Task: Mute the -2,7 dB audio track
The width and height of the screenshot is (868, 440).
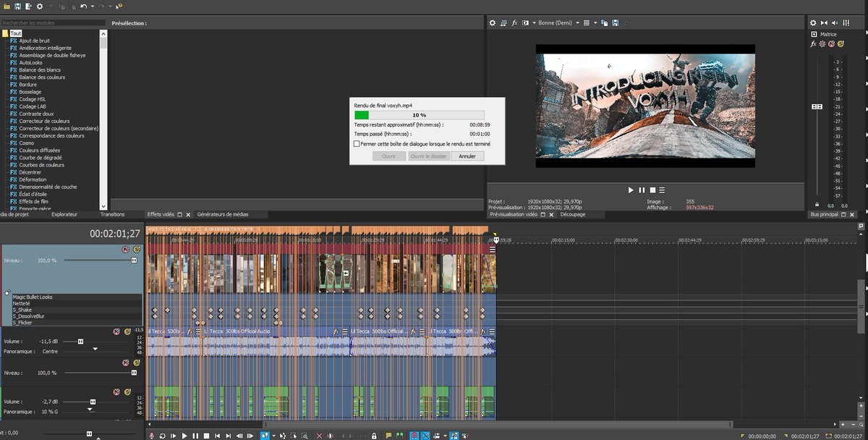Action: (x=116, y=392)
